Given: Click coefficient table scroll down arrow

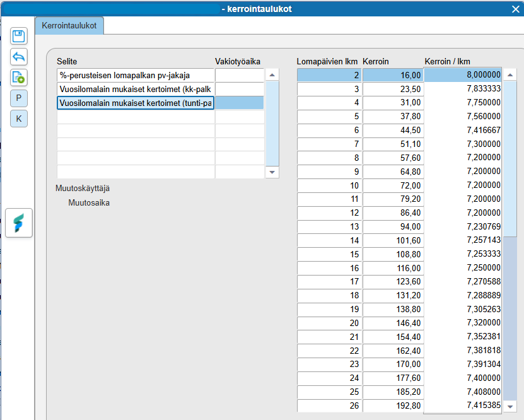Looking at the screenshot, I should tap(510, 406).
